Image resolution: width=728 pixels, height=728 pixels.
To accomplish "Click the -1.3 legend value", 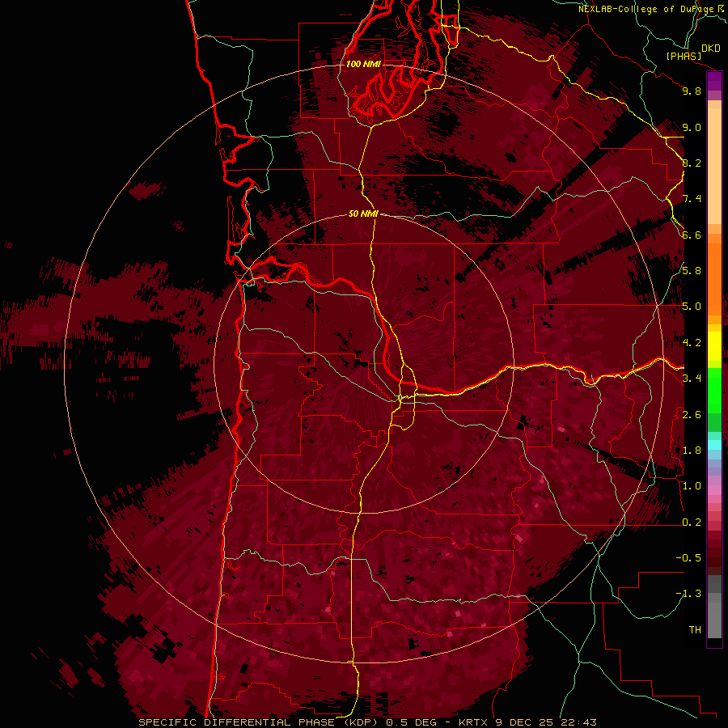I will pyautogui.click(x=688, y=594).
